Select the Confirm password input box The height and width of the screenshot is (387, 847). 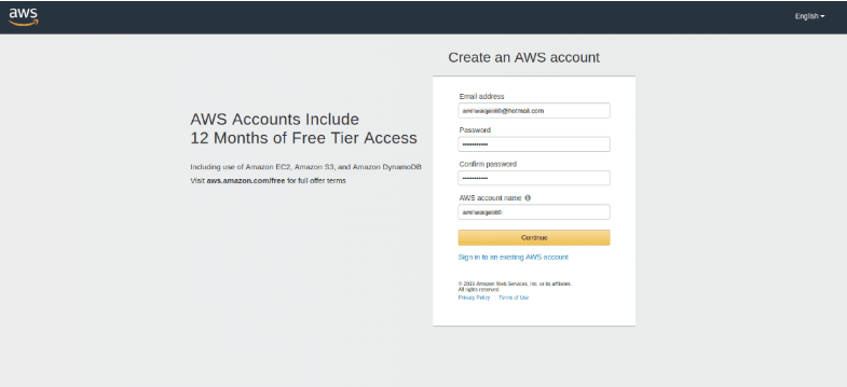click(534, 178)
